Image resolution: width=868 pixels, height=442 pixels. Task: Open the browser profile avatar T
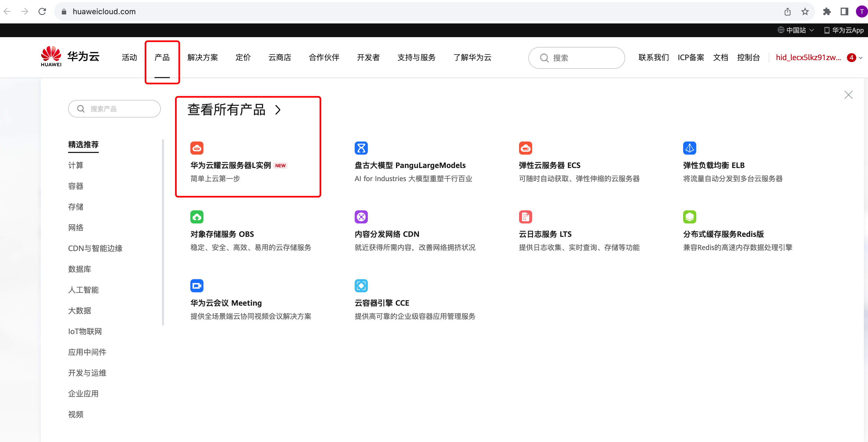(x=862, y=11)
